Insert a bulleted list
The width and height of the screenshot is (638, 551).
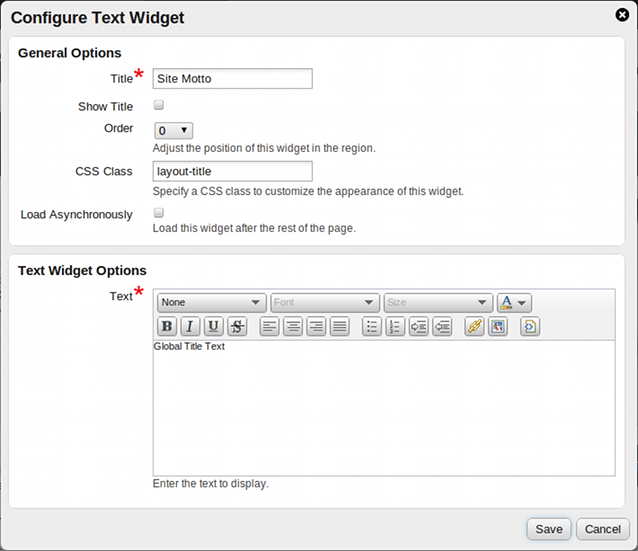click(x=371, y=327)
